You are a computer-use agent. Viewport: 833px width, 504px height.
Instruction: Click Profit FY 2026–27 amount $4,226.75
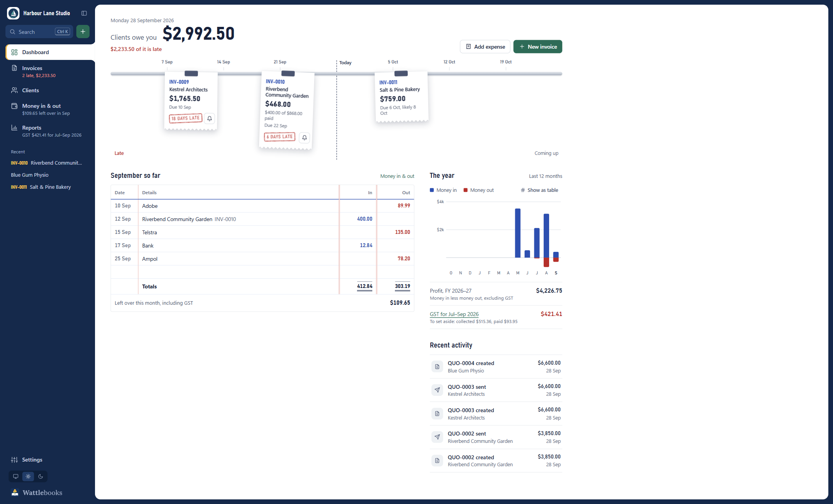coord(549,291)
